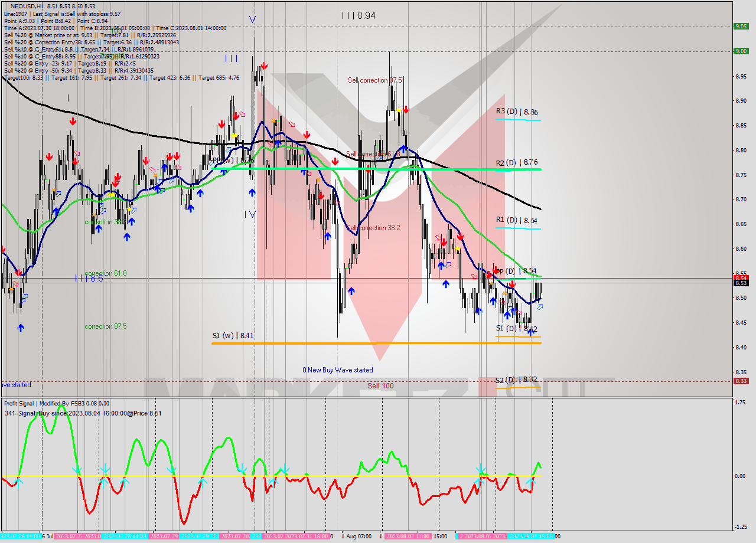Click the 'R1 (D) | 8.64' pivot label
The height and width of the screenshot is (543, 756).
(517, 220)
